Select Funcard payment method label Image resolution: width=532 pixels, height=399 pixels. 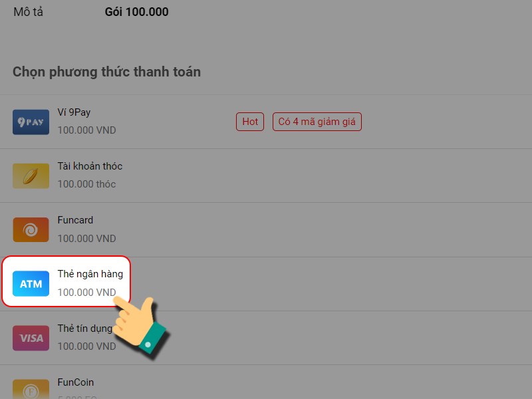tap(75, 220)
